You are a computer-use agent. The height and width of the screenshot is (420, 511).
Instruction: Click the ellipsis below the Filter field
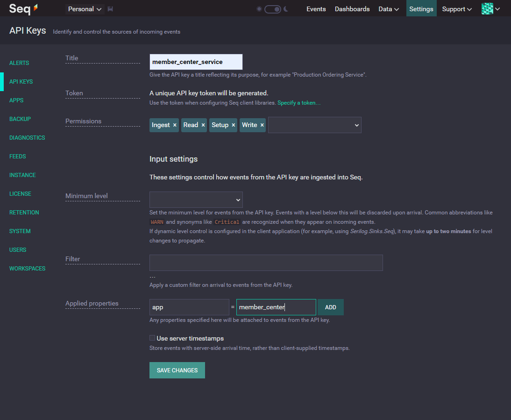[153, 276]
